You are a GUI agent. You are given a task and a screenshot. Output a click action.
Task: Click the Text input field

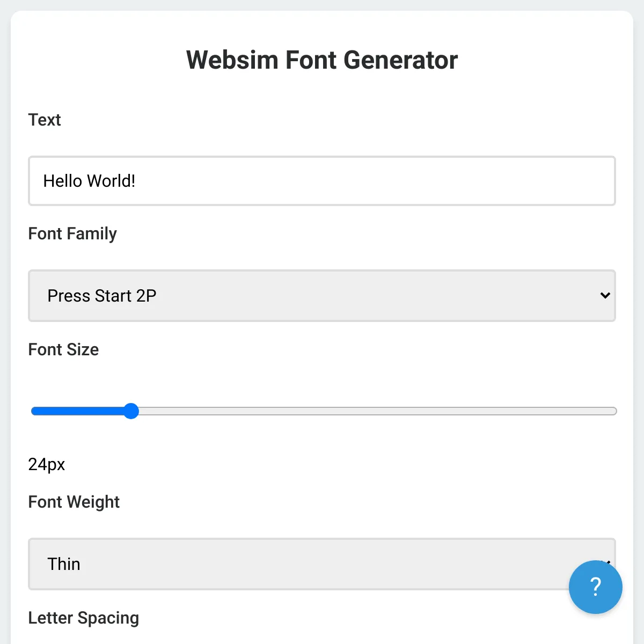tap(322, 181)
